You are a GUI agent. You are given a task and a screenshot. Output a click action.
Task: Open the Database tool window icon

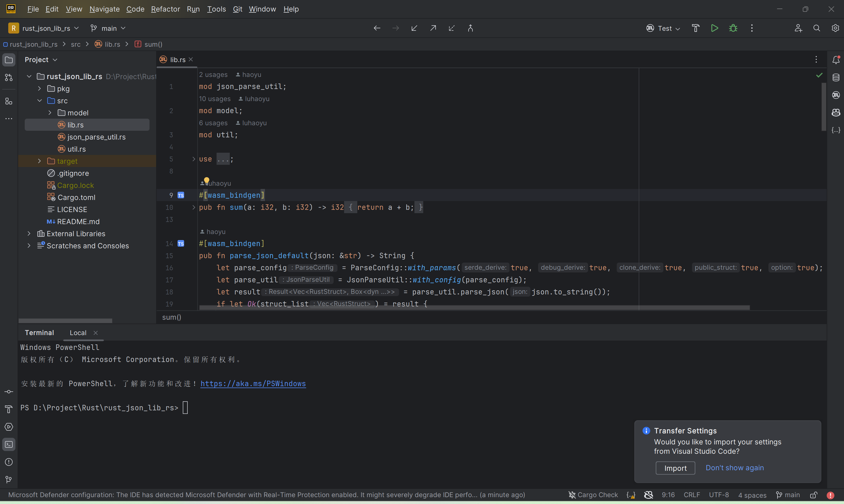[836, 77]
